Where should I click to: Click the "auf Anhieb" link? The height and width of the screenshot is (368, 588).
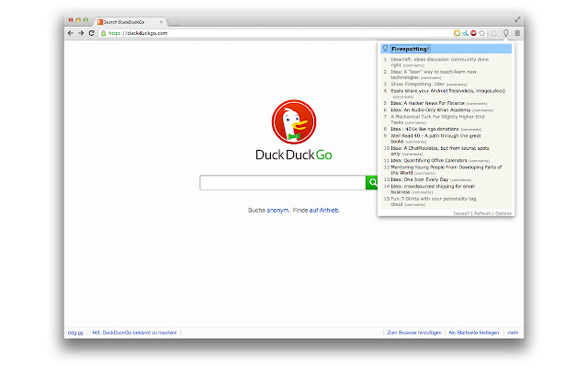323,211
